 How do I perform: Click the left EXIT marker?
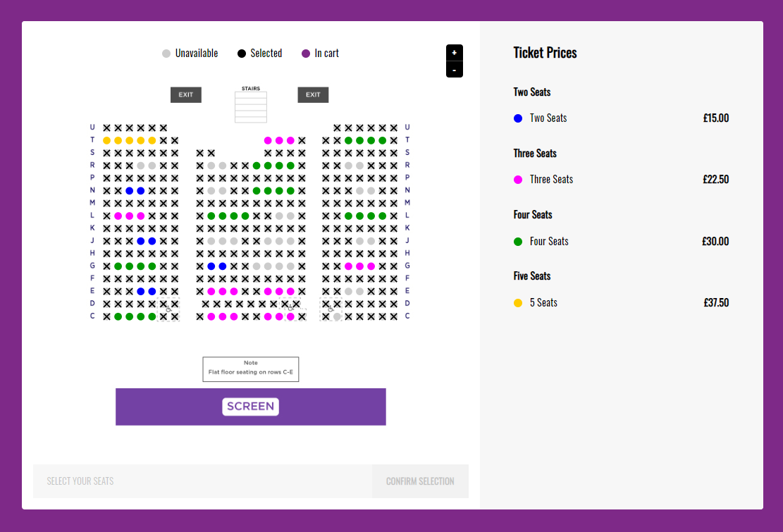click(186, 95)
